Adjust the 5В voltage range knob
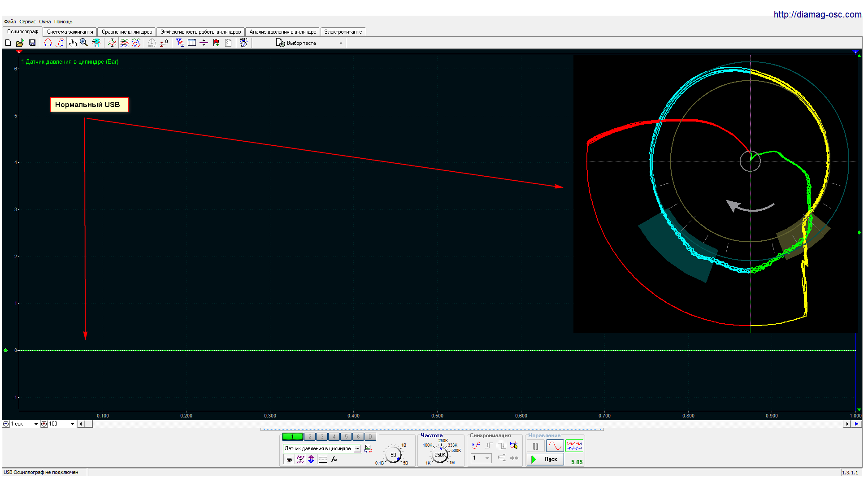 tap(393, 455)
